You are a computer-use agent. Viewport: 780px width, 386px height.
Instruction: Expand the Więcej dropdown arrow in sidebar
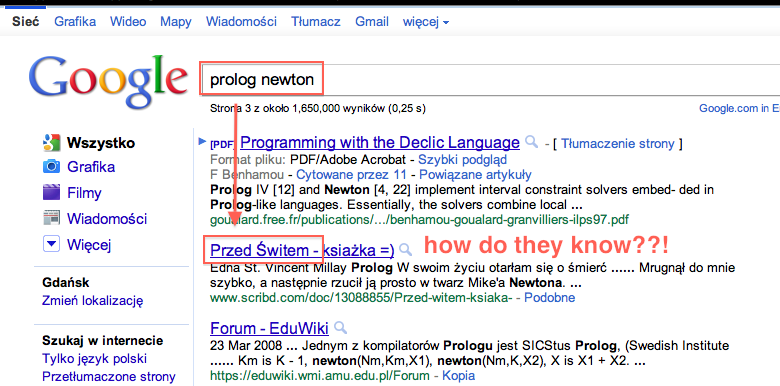coord(51,244)
